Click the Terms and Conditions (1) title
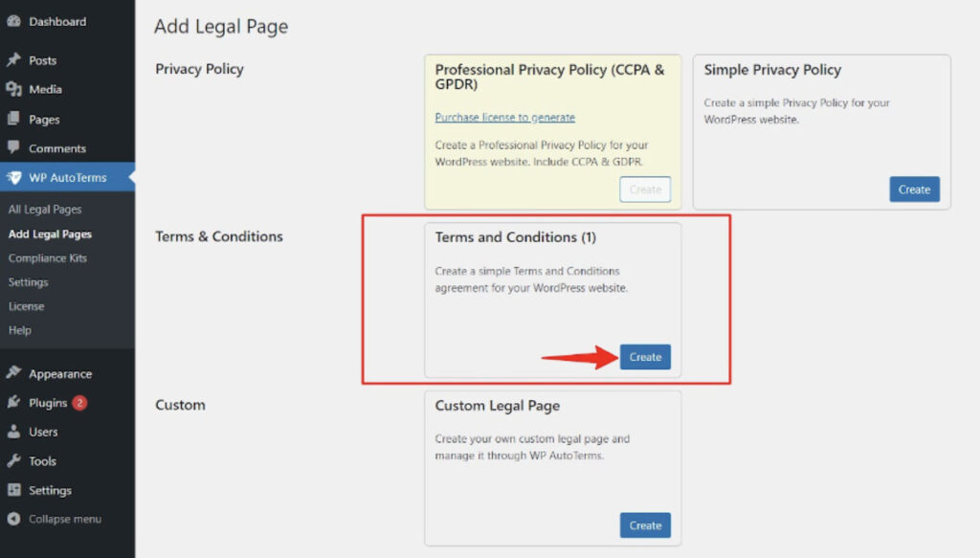 [x=516, y=237]
